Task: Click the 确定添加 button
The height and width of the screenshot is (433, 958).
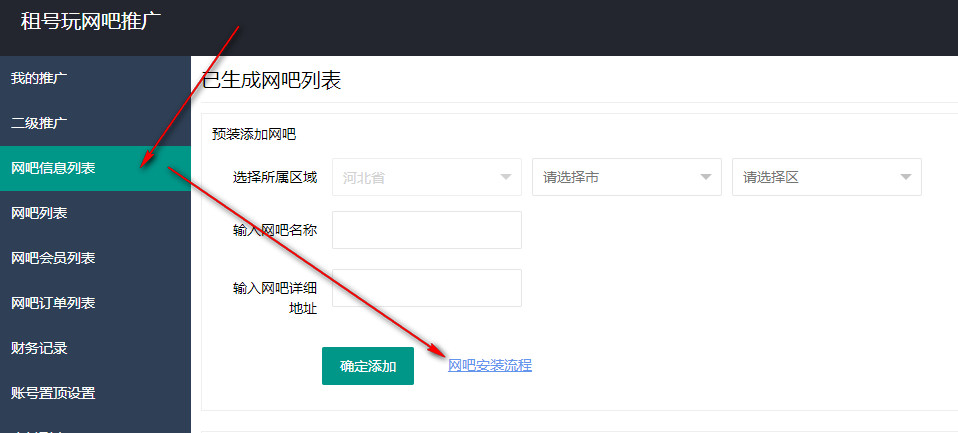Action: (368, 366)
